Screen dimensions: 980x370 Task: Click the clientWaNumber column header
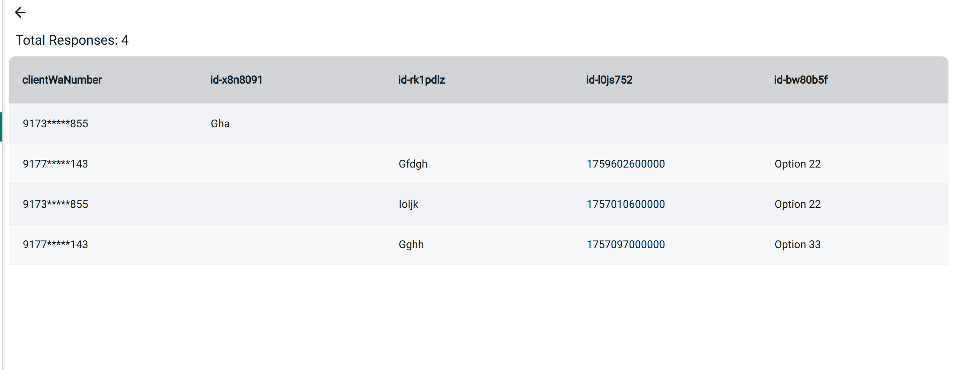62,80
